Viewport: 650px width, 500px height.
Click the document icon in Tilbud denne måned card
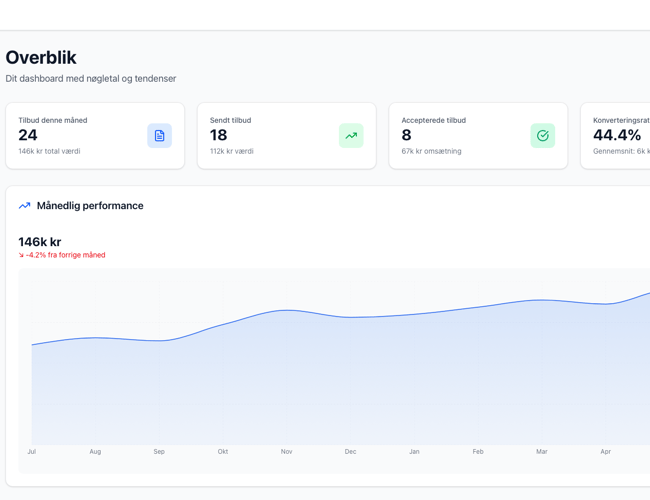click(159, 136)
